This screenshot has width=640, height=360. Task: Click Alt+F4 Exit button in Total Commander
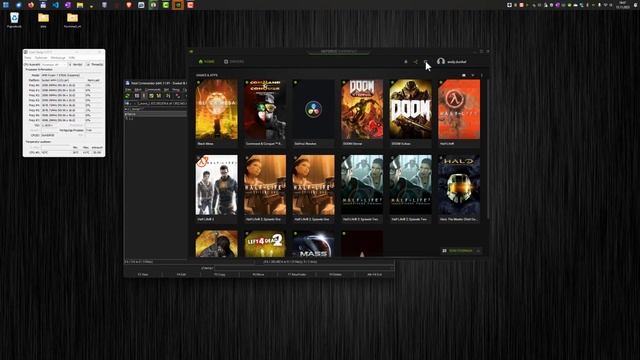click(374, 275)
